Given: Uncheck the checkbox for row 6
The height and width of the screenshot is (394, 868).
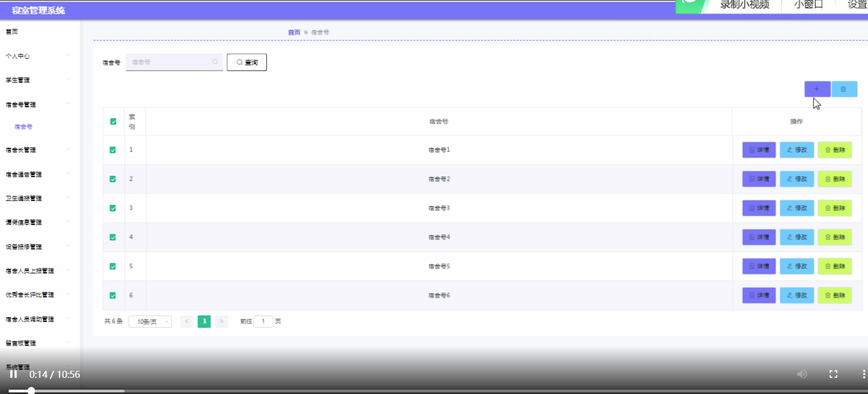Looking at the screenshot, I should click(113, 295).
